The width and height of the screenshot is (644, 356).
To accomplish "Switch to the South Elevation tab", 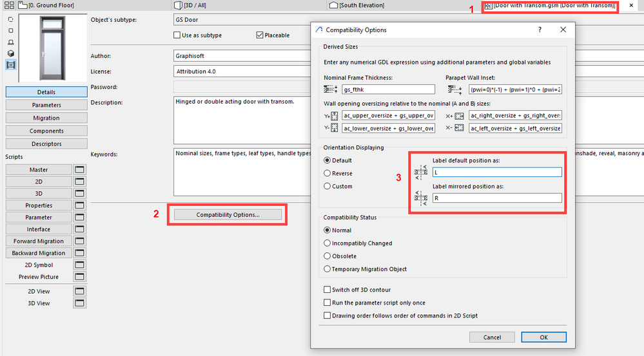I will [361, 5].
